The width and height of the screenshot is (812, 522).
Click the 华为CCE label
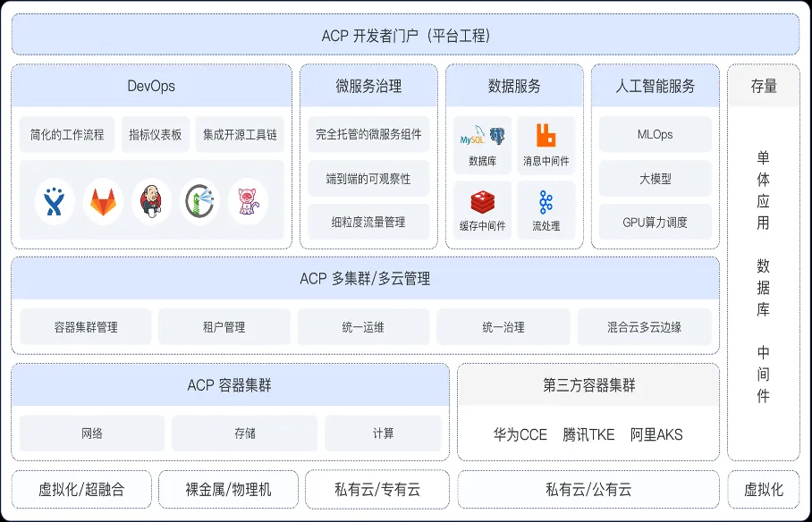pos(520,434)
